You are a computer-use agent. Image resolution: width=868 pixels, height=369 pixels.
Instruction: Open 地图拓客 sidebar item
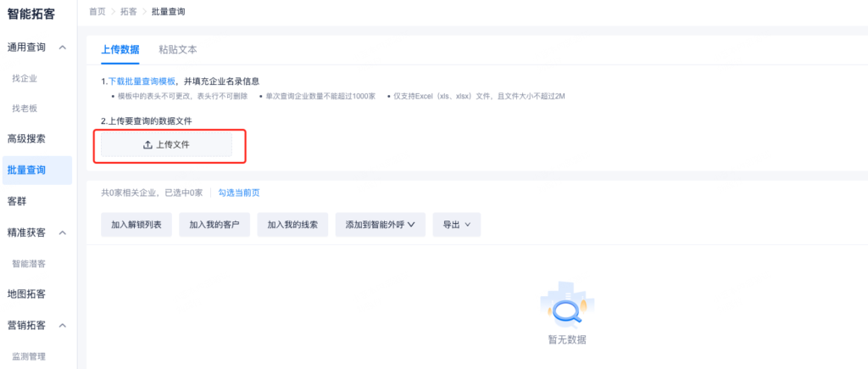pyautogui.click(x=26, y=294)
